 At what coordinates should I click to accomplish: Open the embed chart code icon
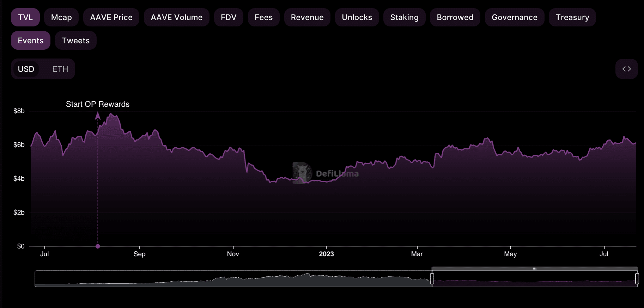627,69
